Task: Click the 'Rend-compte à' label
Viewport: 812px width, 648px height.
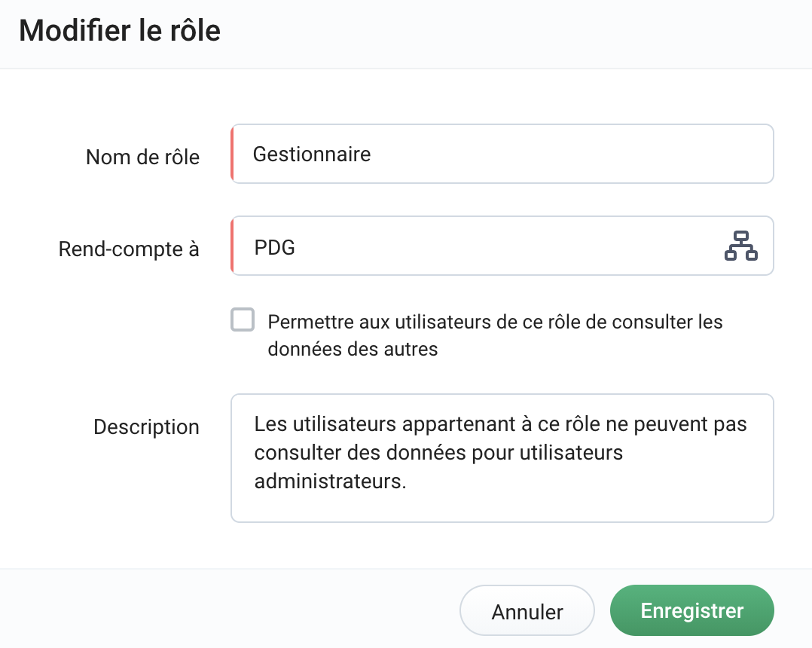Action: tap(129, 249)
